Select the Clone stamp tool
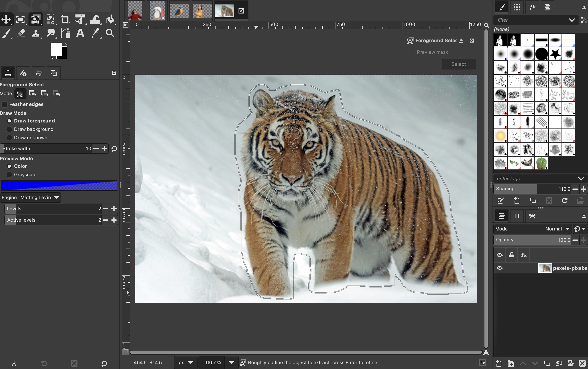588x369 pixels. [36, 33]
